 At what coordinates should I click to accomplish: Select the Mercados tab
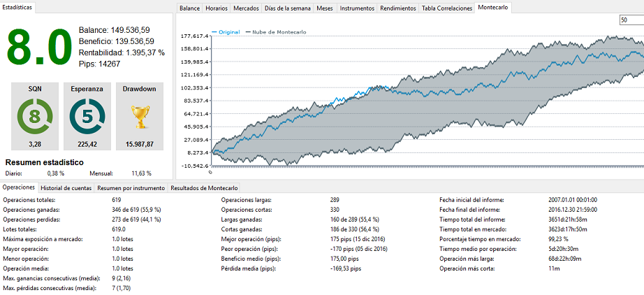[x=247, y=8]
